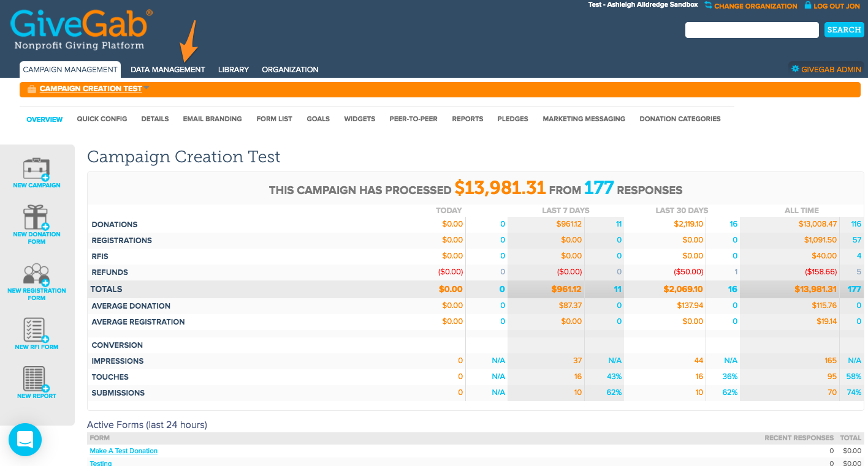
Task: Expand the Campaign Creation Test dropdown arrow
Action: (x=147, y=88)
